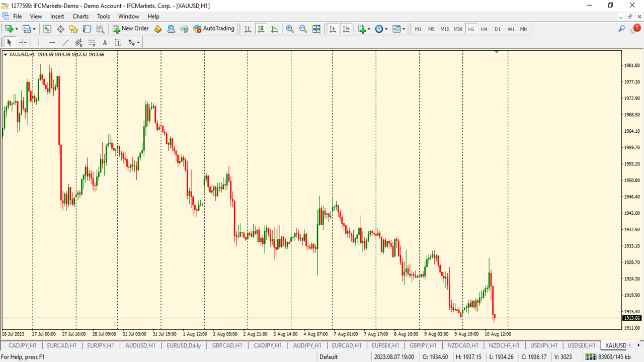644x362 pixels.
Task: Open the New Chart symbol dropdown
Action: pos(16,29)
